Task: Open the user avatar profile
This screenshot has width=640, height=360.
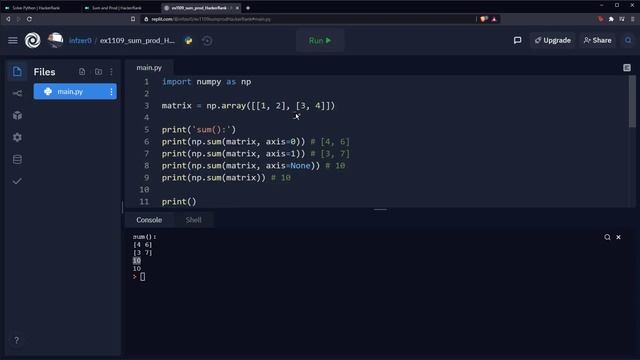Action: (x=56, y=40)
